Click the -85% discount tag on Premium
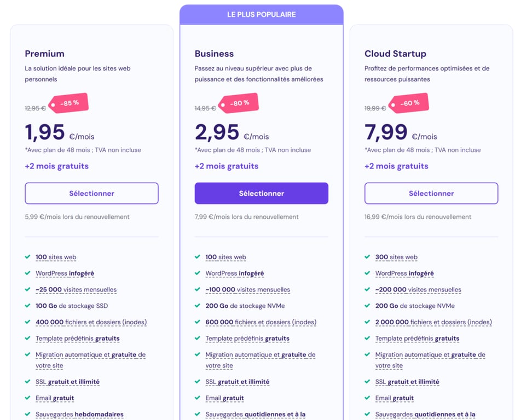This screenshot has height=420, width=515. (70, 103)
